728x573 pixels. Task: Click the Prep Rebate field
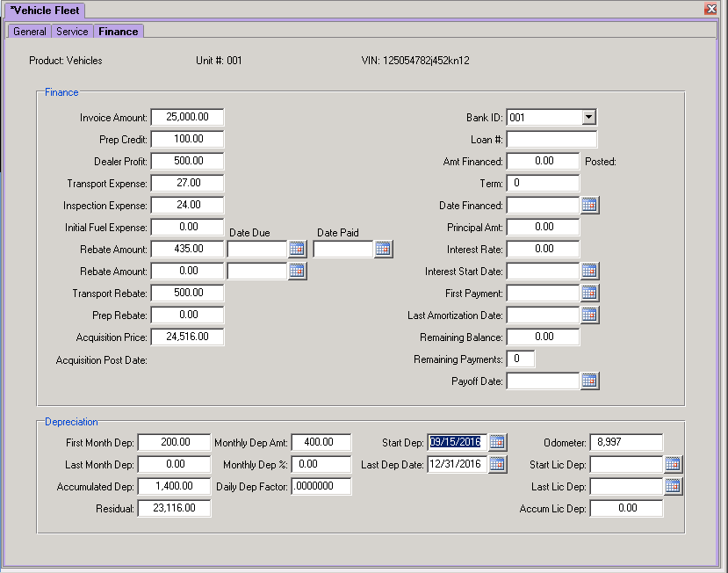click(x=188, y=315)
